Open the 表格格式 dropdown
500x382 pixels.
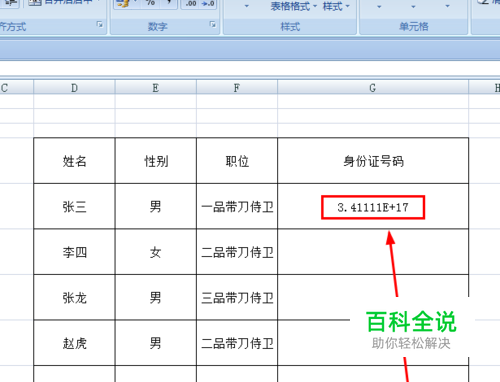tap(293, 6)
